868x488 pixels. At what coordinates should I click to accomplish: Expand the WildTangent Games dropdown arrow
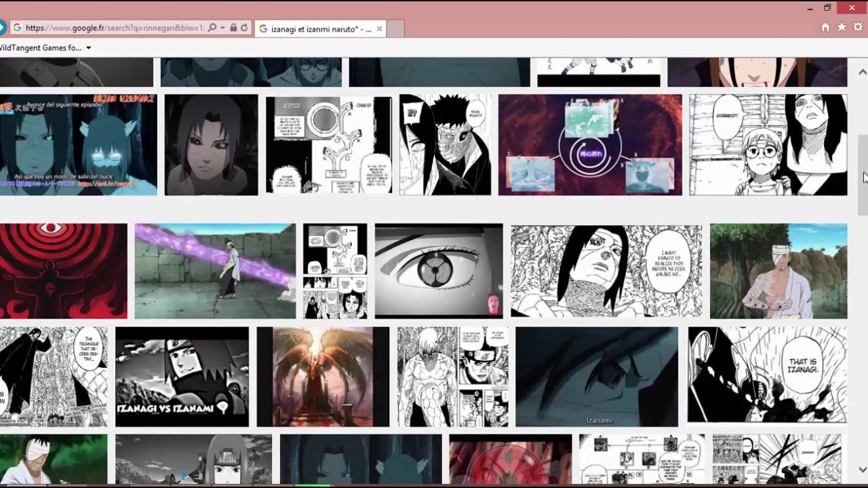point(88,48)
